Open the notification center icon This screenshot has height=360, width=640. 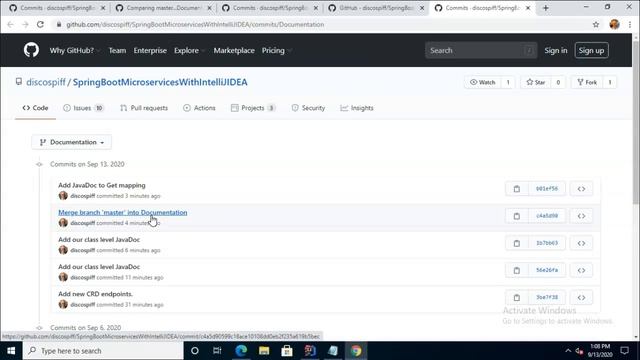(x=624, y=351)
